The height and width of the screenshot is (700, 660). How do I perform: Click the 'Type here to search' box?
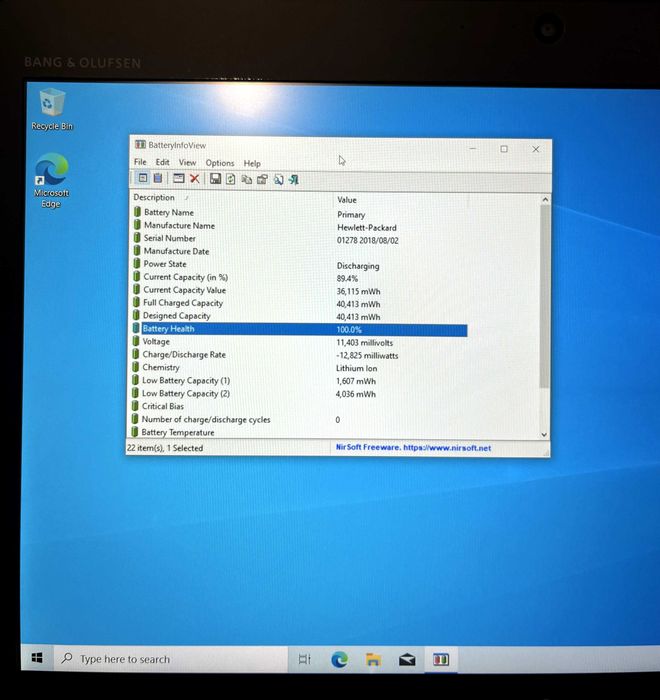point(171,658)
